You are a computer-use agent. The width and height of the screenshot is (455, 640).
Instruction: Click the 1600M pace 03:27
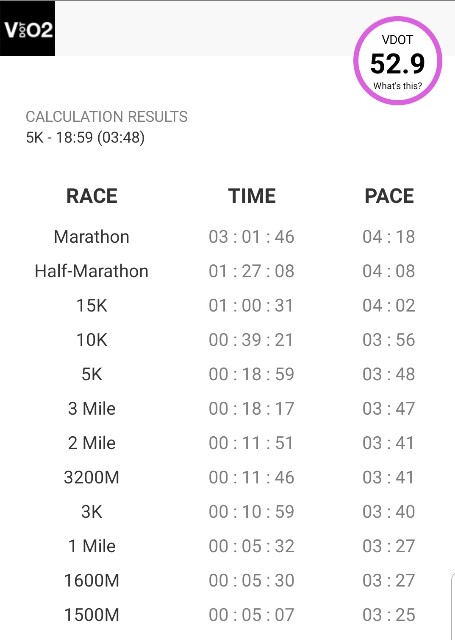click(x=388, y=580)
